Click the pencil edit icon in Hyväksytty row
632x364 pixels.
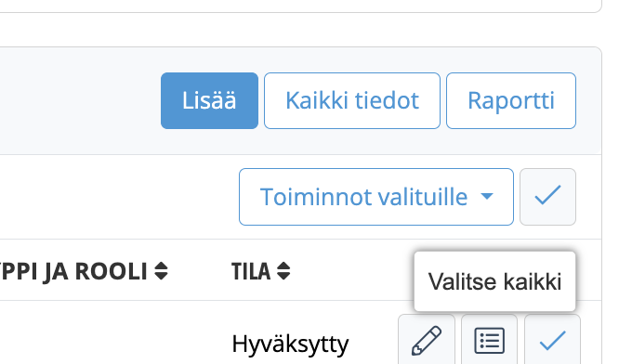(x=427, y=341)
